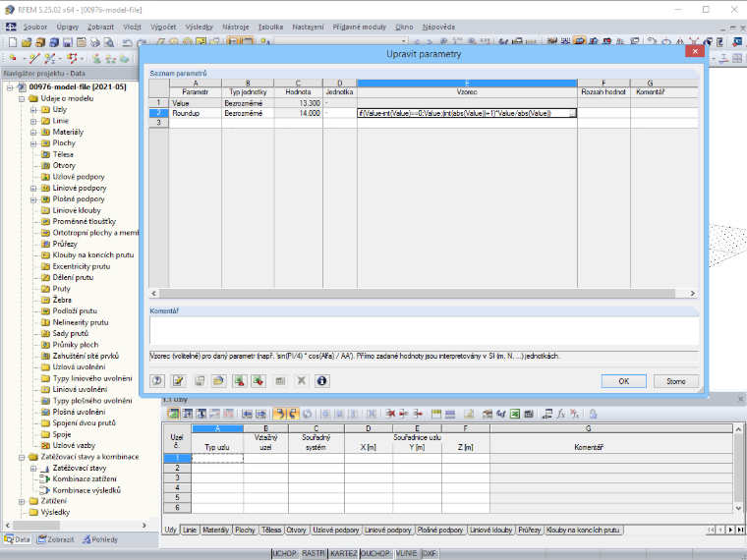747x560 pixels.
Task: Click the crossed-out fx icon in table toolbar
Action: pyautogui.click(x=575, y=414)
